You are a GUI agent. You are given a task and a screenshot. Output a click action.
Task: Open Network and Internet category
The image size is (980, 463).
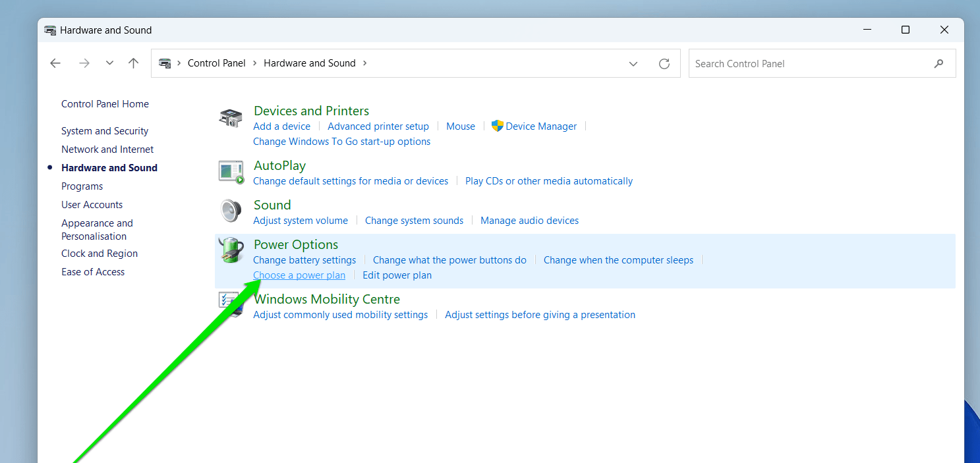coord(107,150)
